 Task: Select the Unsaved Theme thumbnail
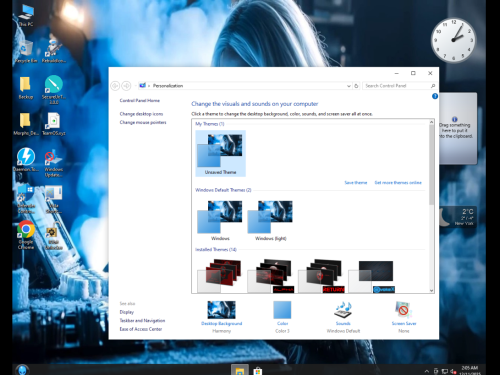click(x=220, y=153)
